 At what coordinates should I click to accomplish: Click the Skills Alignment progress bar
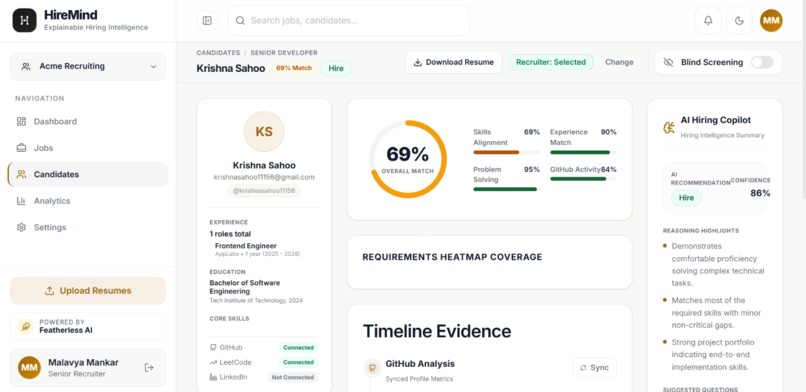click(x=506, y=152)
